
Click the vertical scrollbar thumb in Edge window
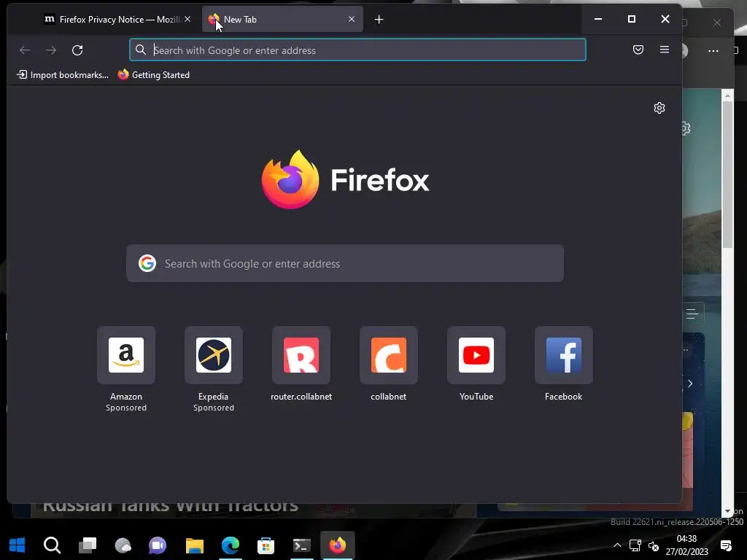[x=727, y=174]
